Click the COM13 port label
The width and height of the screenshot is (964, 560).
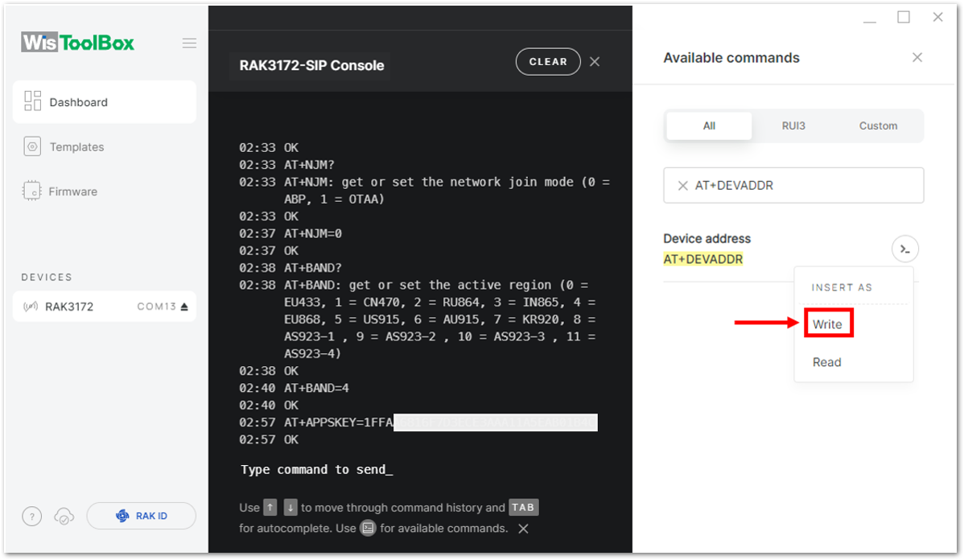tap(157, 306)
